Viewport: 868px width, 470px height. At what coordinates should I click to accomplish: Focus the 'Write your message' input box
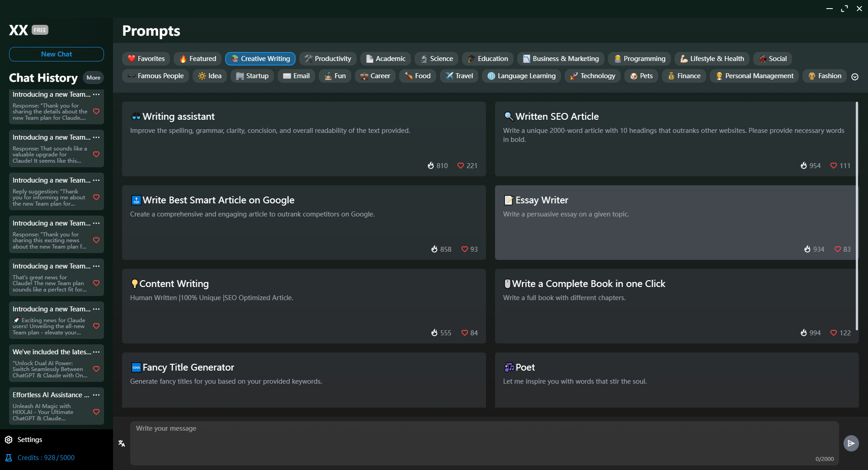(484, 443)
